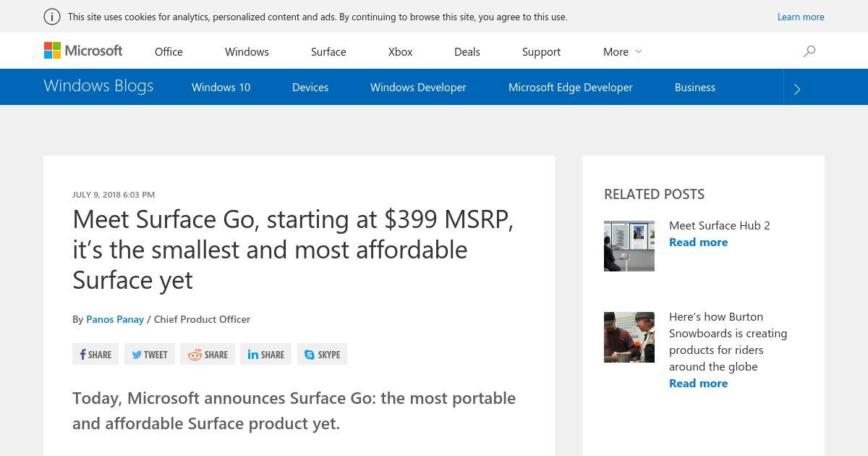868x456 pixels.
Task: Select the Windows 10 blog category
Action: pos(221,87)
